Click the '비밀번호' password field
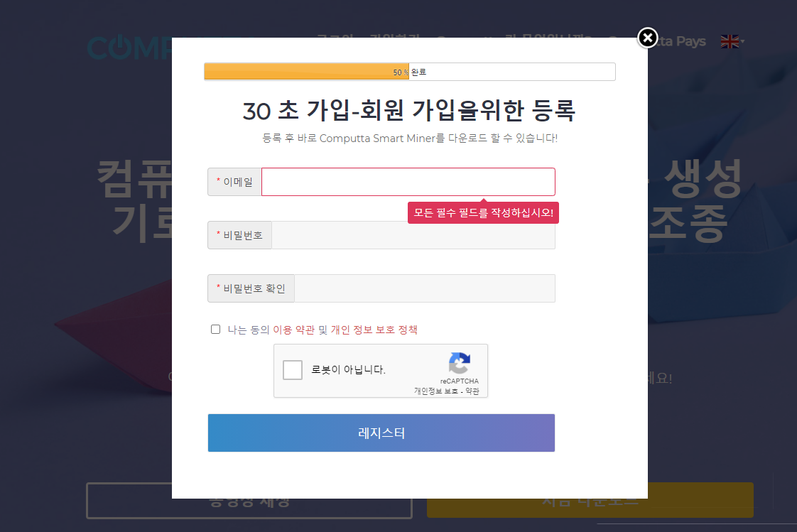Viewport: 797px width, 532px height. point(412,234)
